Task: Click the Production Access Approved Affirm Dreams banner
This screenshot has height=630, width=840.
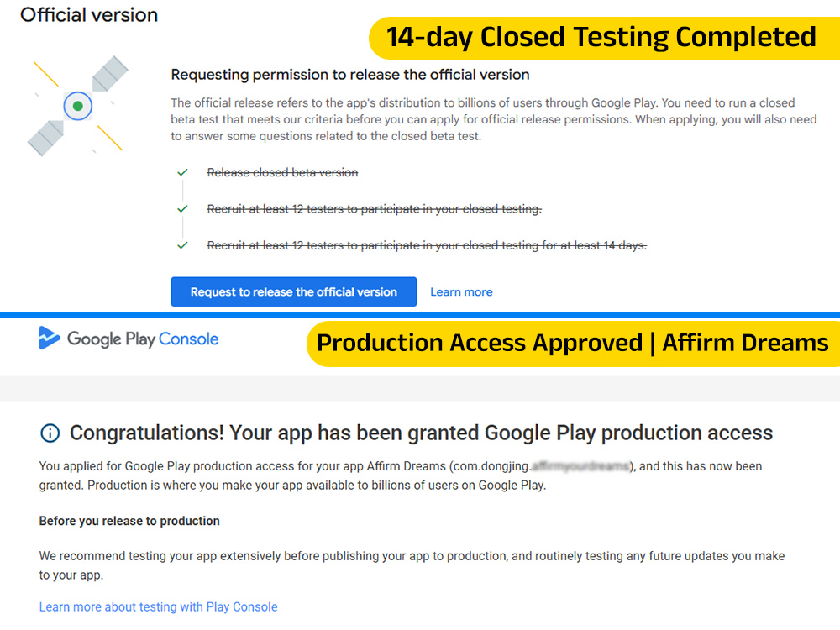Action: click(x=573, y=344)
